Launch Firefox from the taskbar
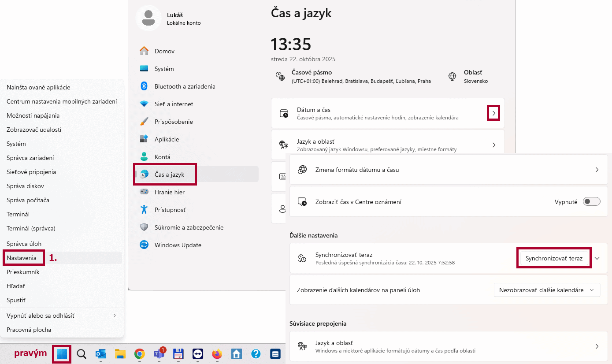This screenshot has width=612, height=364. (217, 354)
